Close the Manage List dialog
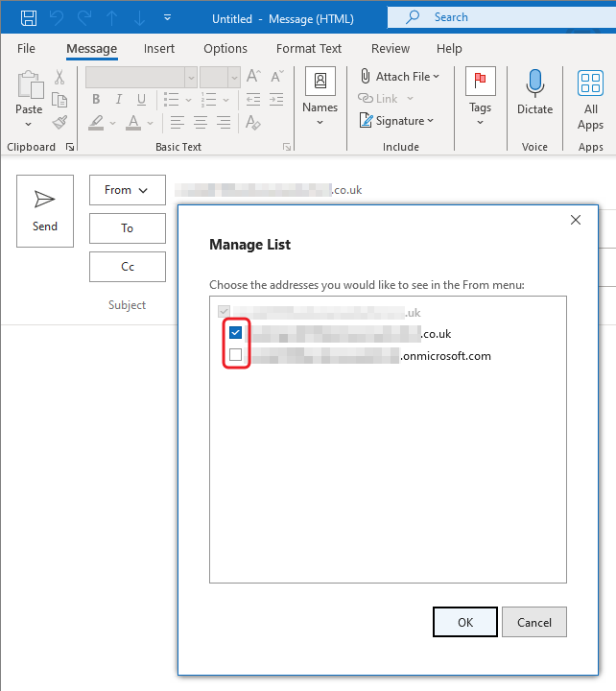 [576, 220]
